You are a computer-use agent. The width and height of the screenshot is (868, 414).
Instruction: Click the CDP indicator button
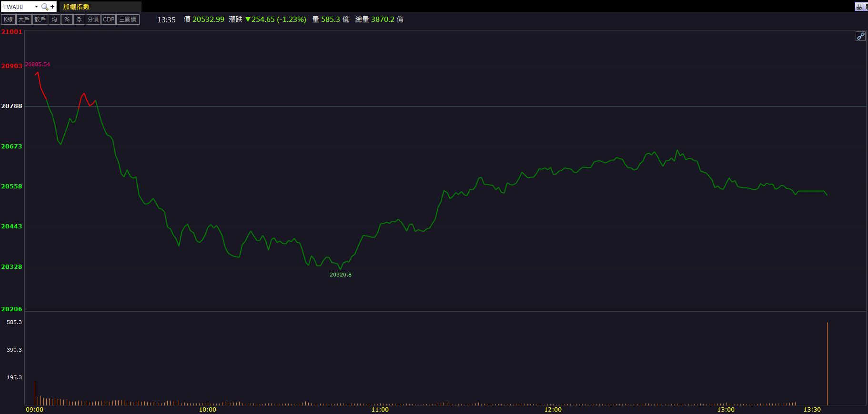tap(109, 20)
